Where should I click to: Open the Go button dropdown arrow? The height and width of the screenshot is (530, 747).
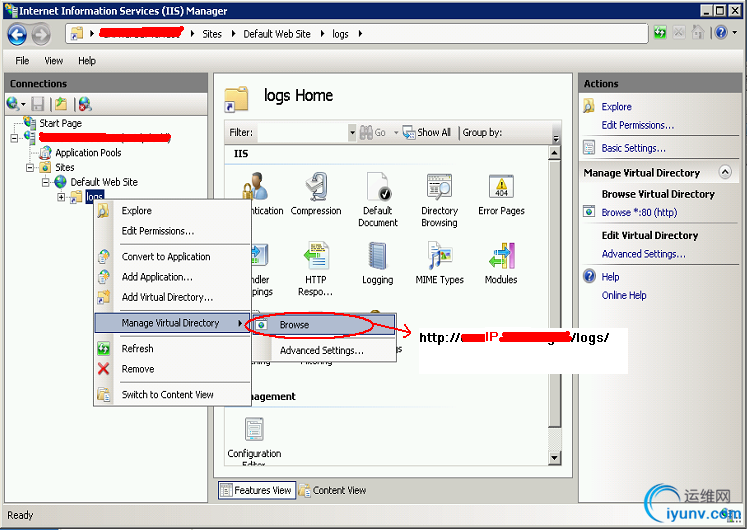(395, 132)
